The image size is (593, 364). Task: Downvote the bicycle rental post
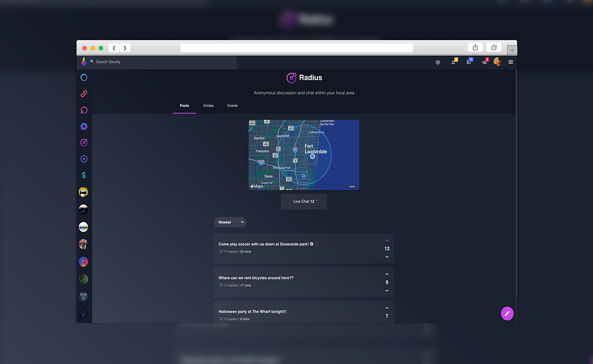pos(387,291)
